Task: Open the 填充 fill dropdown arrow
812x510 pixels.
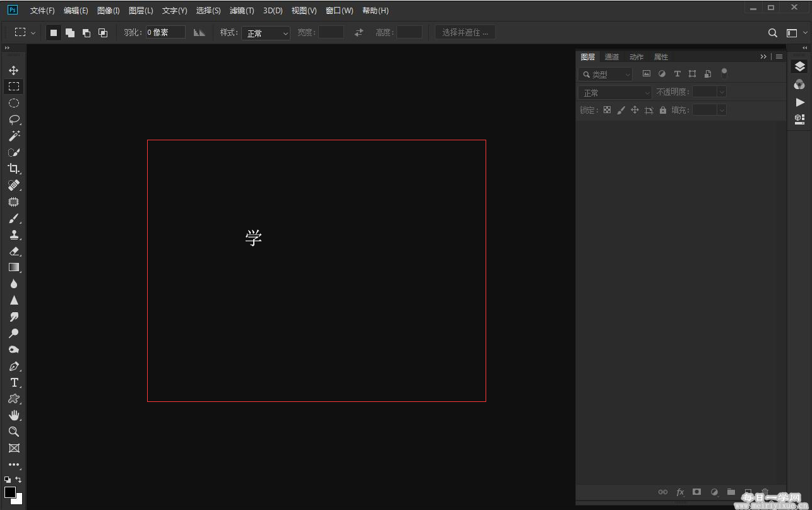Action: 722,110
